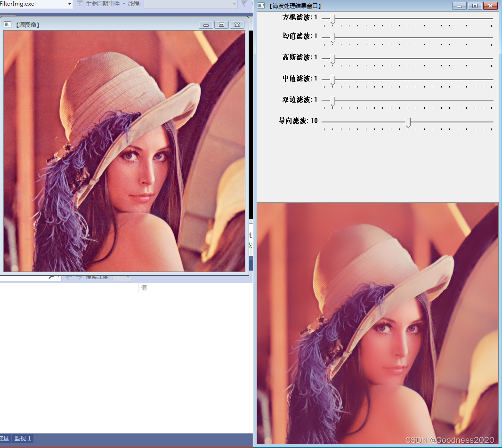This screenshot has height=448, width=502.
Task: Minimize the 滤波处理结果窗口 window
Action: coord(460,6)
